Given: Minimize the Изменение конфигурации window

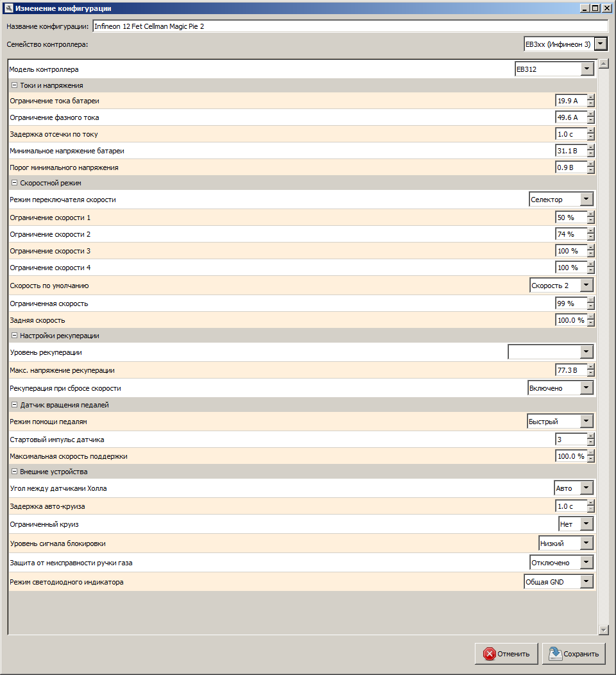Looking at the screenshot, I should tap(585, 8).
